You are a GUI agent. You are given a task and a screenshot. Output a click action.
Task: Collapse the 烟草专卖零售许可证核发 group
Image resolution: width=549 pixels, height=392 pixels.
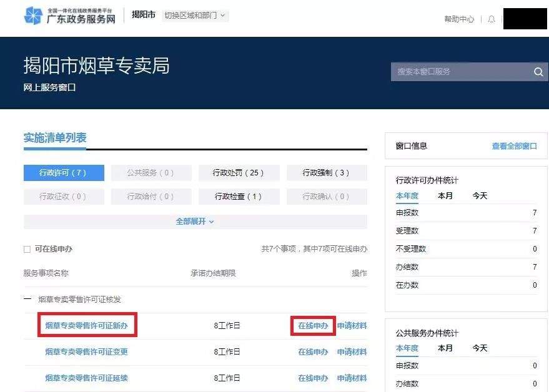(x=27, y=299)
